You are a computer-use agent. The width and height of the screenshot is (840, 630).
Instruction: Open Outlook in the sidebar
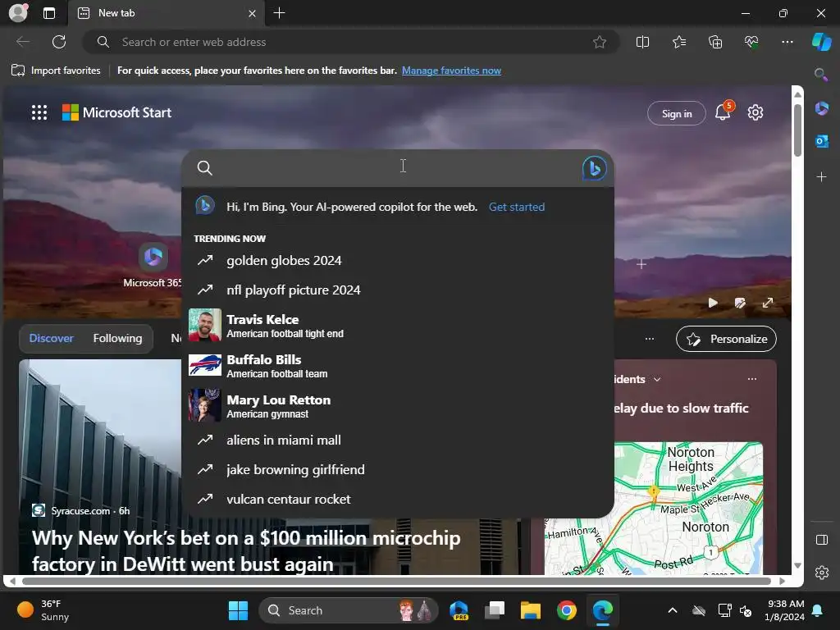[x=821, y=141]
